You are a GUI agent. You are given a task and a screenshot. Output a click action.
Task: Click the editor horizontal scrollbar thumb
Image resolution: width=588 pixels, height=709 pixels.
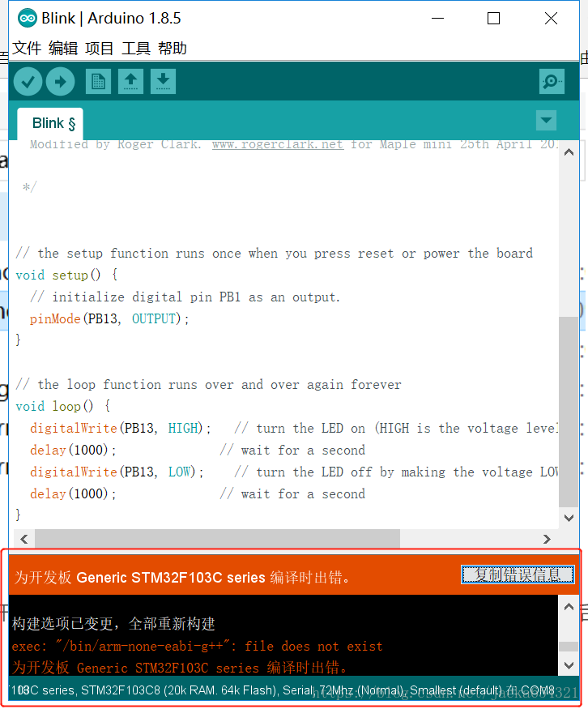tap(217, 539)
